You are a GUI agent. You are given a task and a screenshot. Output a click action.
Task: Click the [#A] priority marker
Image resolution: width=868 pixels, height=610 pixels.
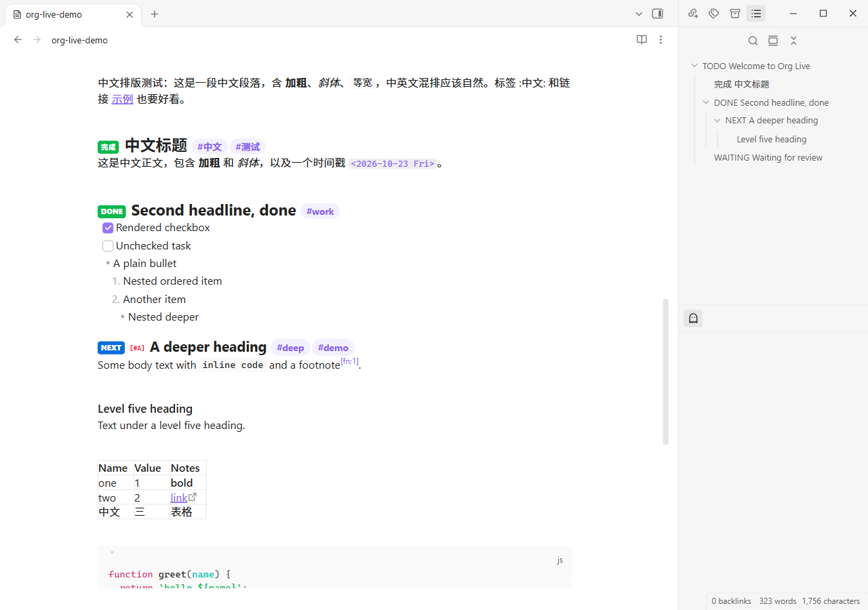(x=138, y=348)
